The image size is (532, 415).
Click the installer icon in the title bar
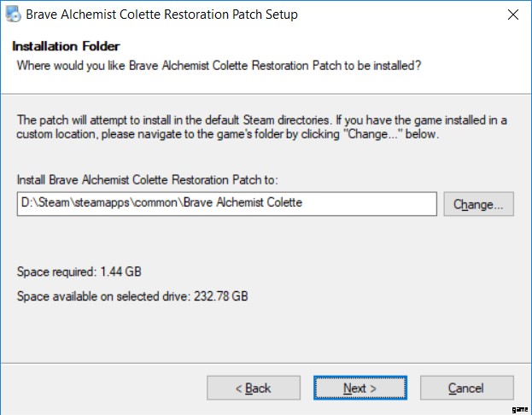(x=12, y=15)
